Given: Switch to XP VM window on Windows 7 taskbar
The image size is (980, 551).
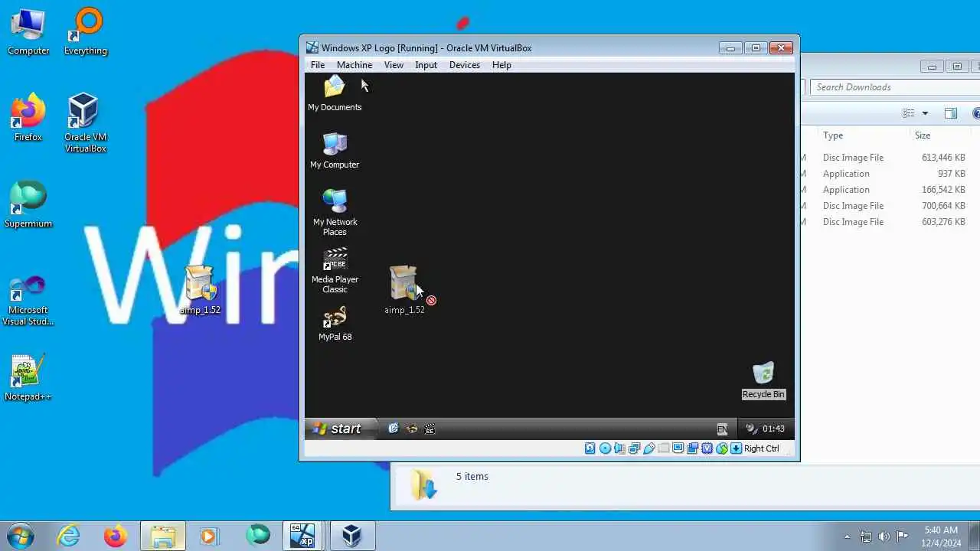Looking at the screenshot, I should click(x=303, y=536).
